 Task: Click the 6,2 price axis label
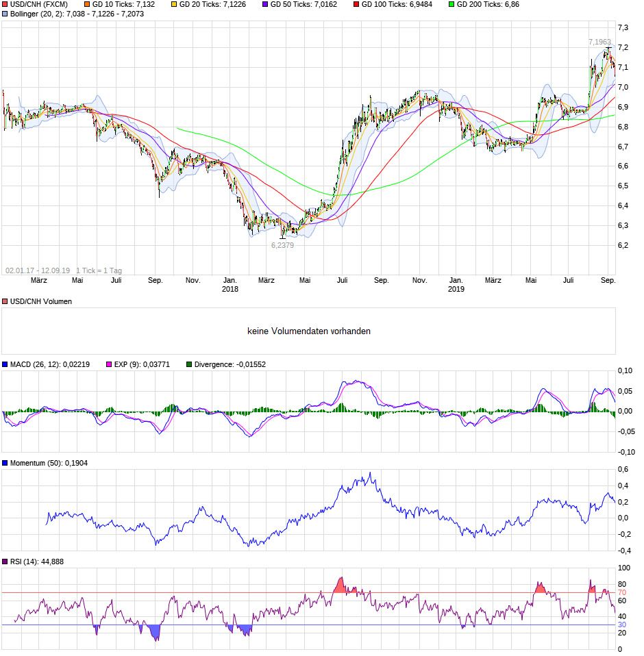623,246
